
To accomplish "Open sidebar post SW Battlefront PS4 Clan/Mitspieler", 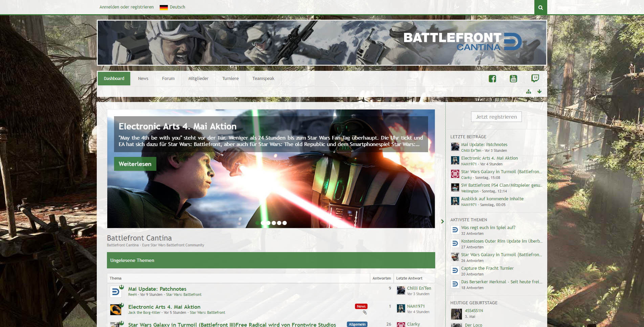I will click(x=502, y=185).
